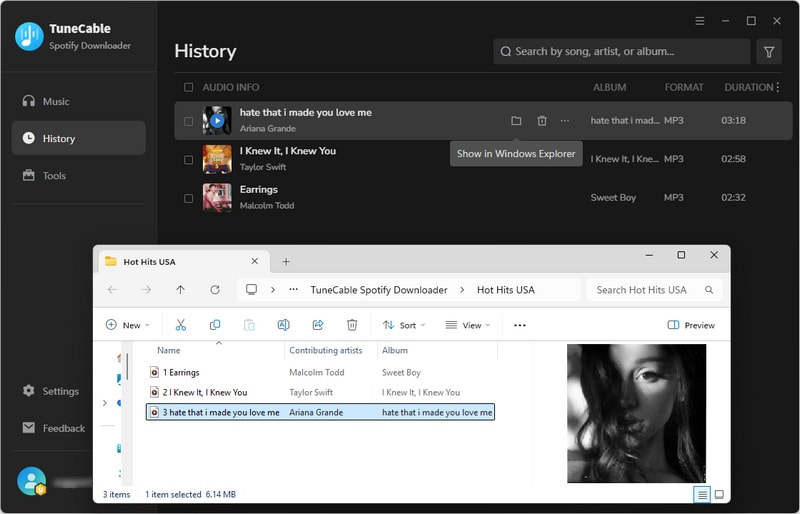Go back in File Explorer
This screenshot has width=800, height=514.
[112, 290]
